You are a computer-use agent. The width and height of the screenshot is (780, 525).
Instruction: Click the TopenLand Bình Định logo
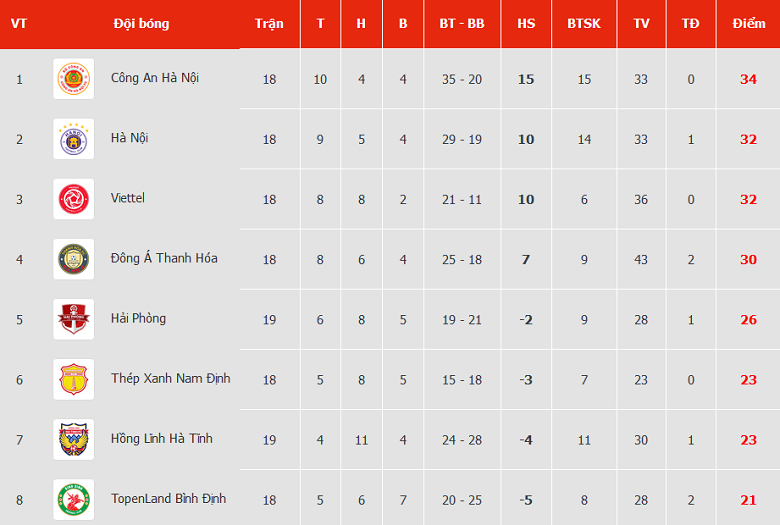pyautogui.click(x=73, y=499)
